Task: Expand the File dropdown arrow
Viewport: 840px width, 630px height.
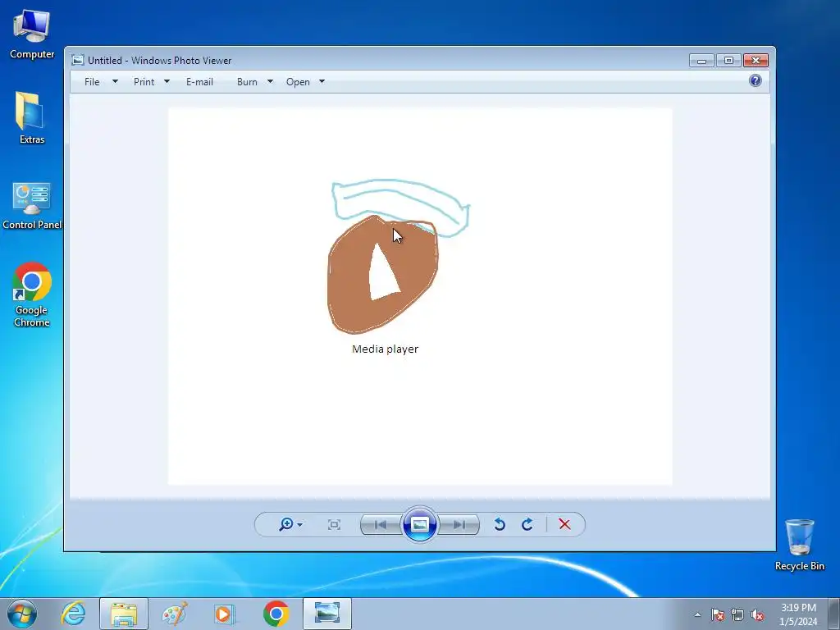Action: click(x=115, y=81)
